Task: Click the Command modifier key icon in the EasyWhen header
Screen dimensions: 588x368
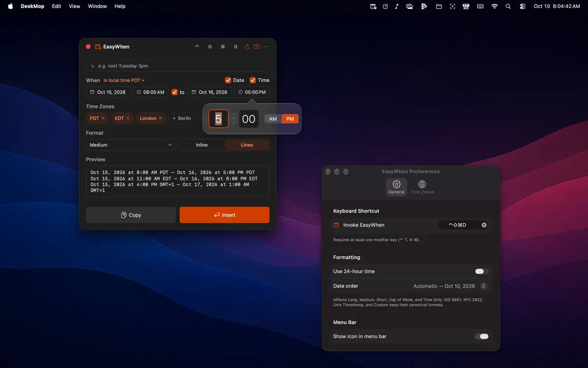Action: click(x=223, y=47)
